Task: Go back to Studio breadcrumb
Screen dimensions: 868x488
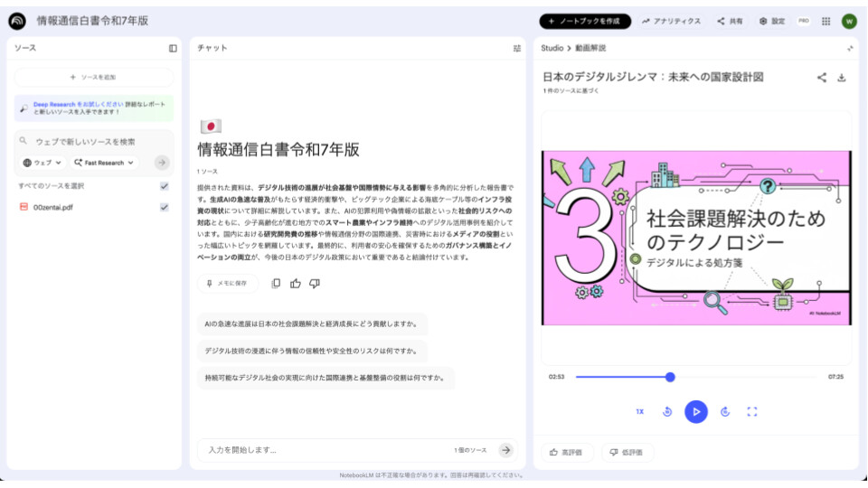Action: pyautogui.click(x=552, y=48)
